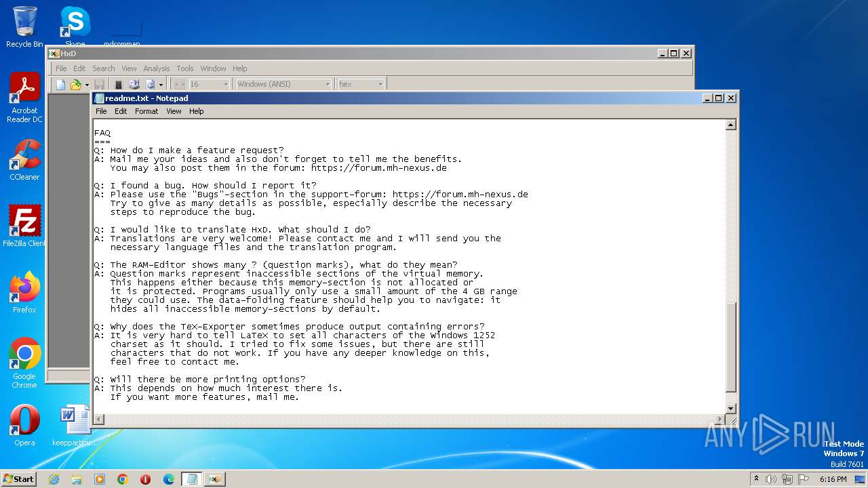This screenshot has width=868, height=488.
Task: Click Windows Media Player taskbar icon
Action: tap(100, 479)
